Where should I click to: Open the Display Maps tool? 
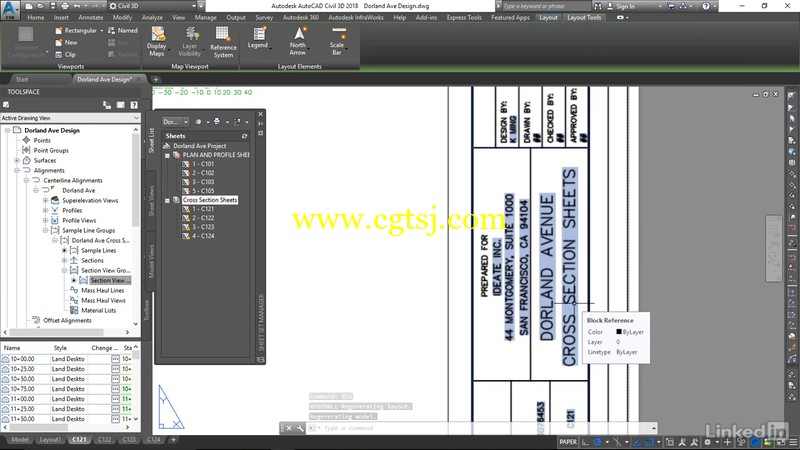click(x=157, y=42)
